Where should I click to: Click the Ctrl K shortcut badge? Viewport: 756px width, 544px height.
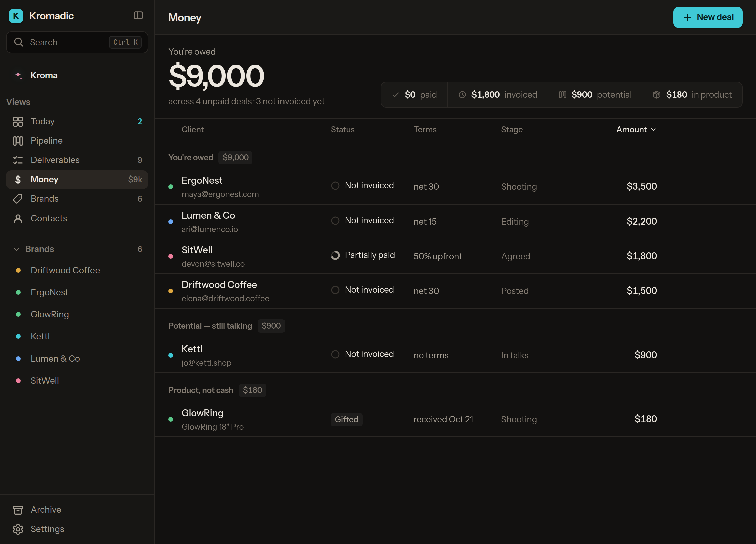pyautogui.click(x=125, y=42)
